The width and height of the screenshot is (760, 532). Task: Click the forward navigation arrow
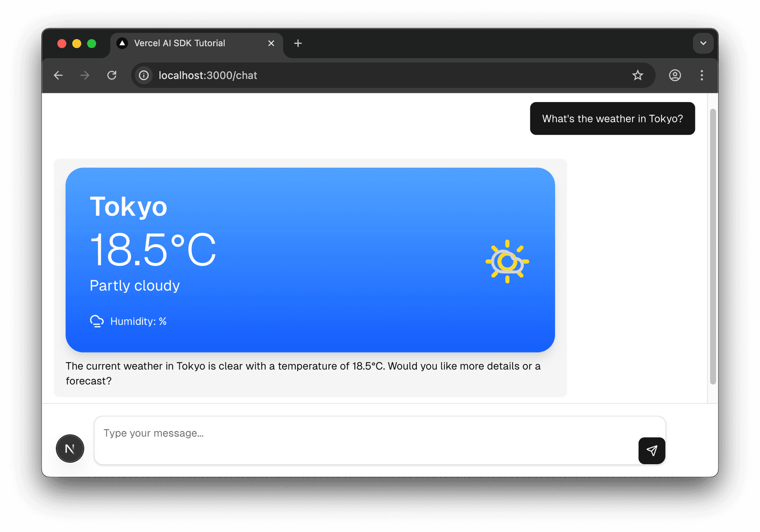point(85,75)
